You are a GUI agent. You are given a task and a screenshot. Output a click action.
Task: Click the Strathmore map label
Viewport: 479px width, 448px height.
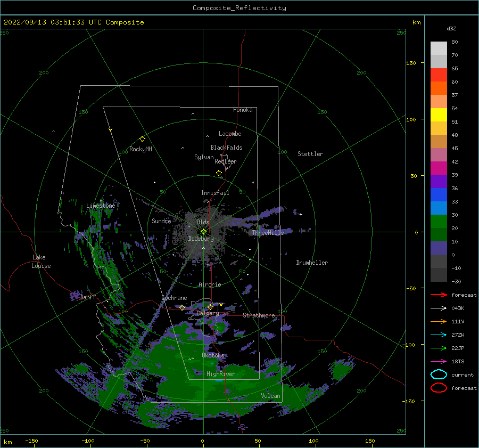click(259, 315)
